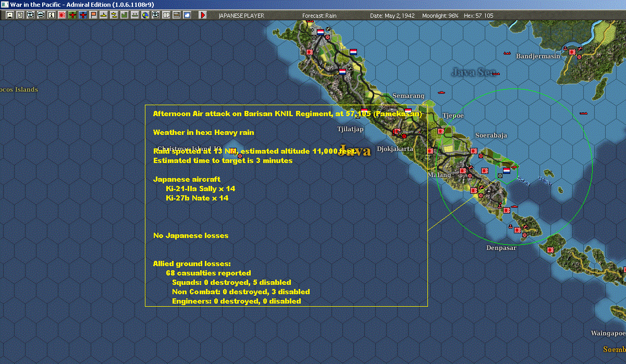Click the 'Non Combat: 0 destroyed, 3 disabled' line
Screen dimensions: 626x364
tap(241, 292)
